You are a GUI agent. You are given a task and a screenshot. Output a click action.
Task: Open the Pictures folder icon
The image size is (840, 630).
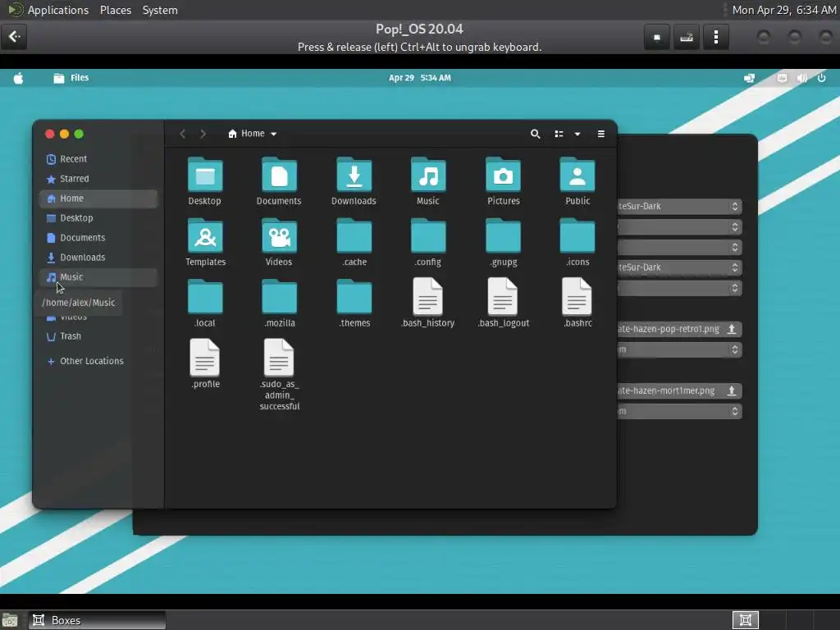[503, 176]
